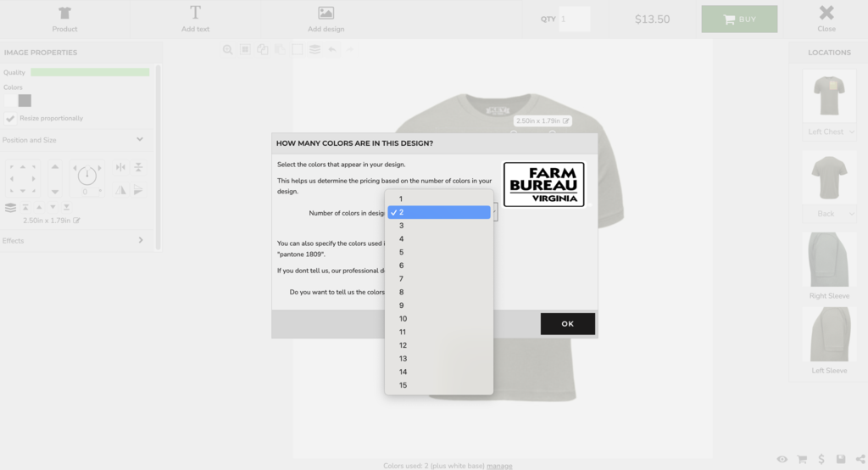The height and width of the screenshot is (470, 868).
Task: Toggle the Resize proportionally checkbox
Action: pyautogui.click(x=10, y=118)
